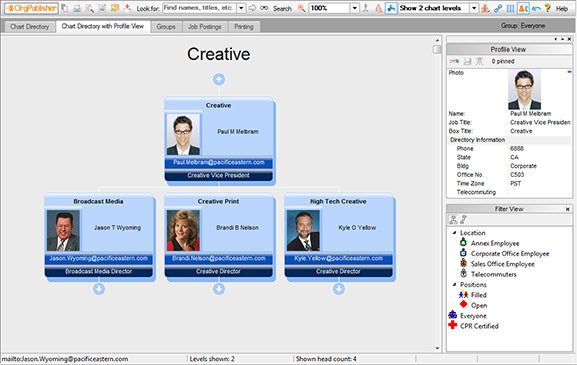Click the blue undo arrow icon

(x=536, y=8)
